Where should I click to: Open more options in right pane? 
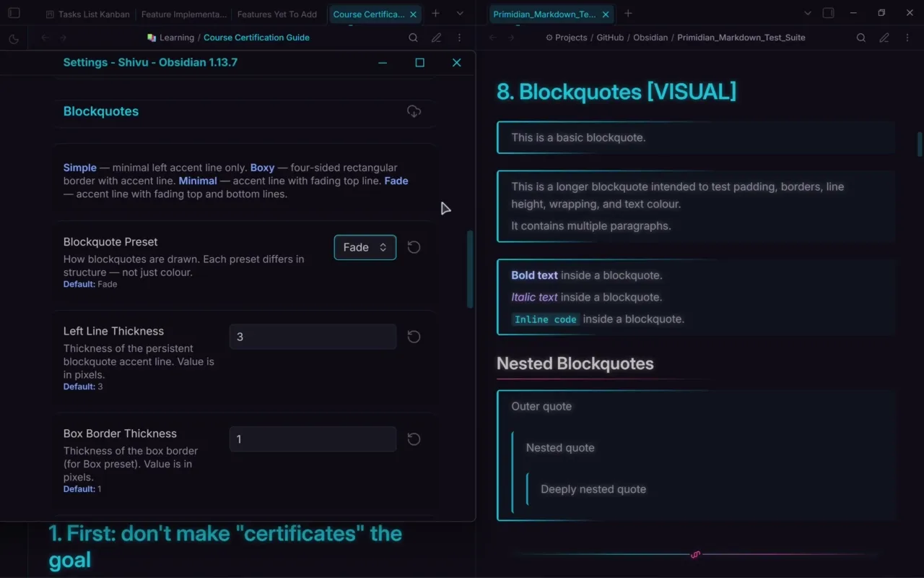point(907,38)
